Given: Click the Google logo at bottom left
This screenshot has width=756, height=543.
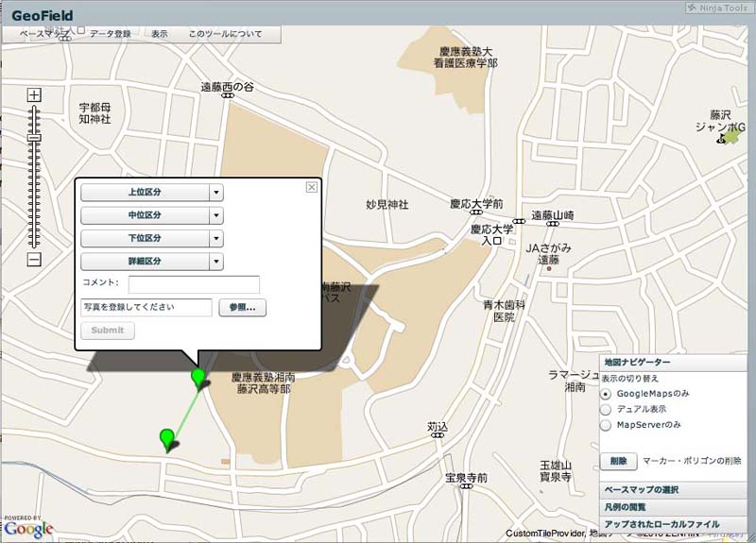Looking at the screenshot, I should 27,530.
